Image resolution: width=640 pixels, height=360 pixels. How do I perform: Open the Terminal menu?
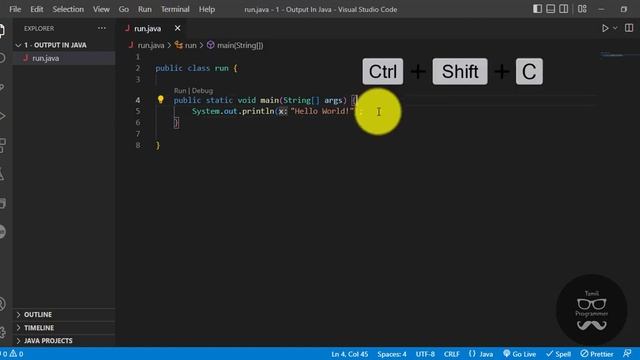[x=175, y=9]
